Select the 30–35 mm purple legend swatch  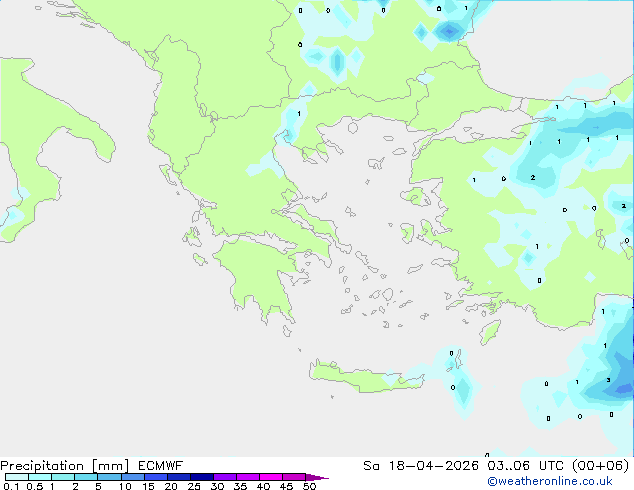224,477
